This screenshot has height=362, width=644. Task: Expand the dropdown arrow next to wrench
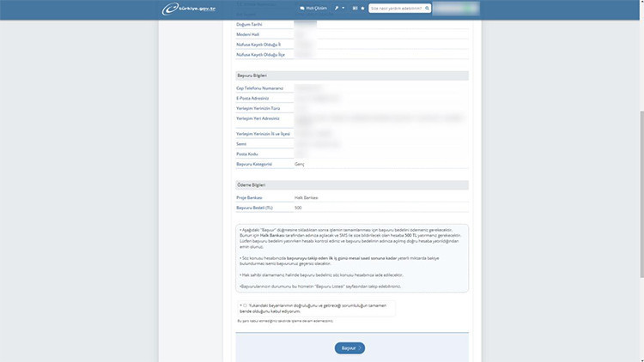click(x=343, y=9)
